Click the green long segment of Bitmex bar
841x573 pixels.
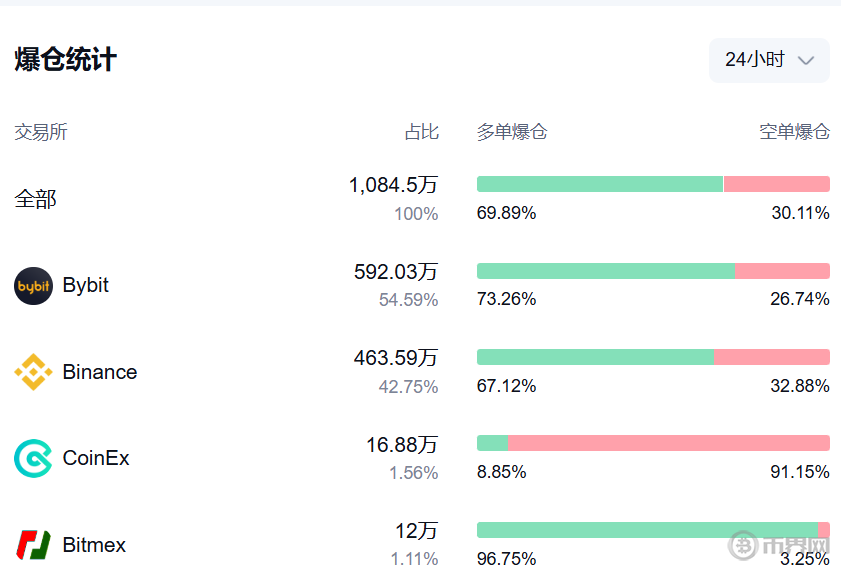647,530
